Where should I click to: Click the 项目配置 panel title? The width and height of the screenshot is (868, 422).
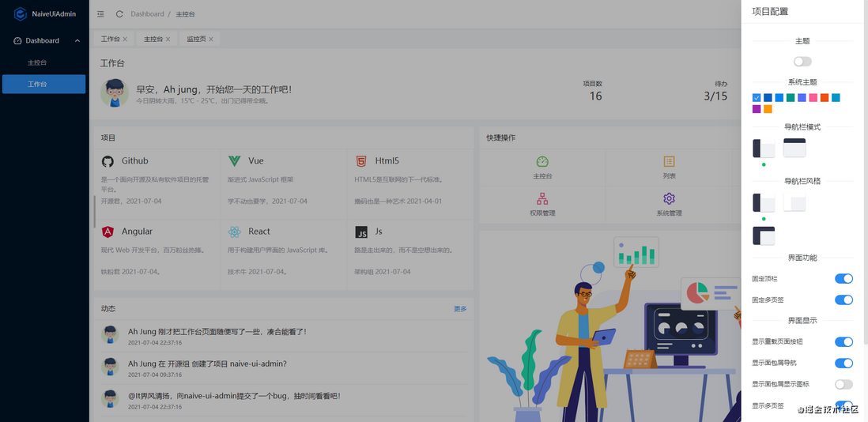(x=770, y=11)
